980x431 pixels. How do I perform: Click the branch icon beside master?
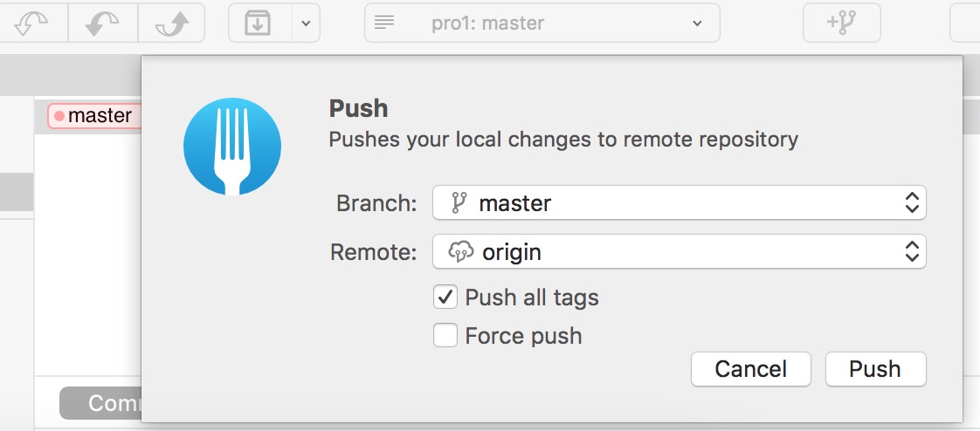[459, 203]
